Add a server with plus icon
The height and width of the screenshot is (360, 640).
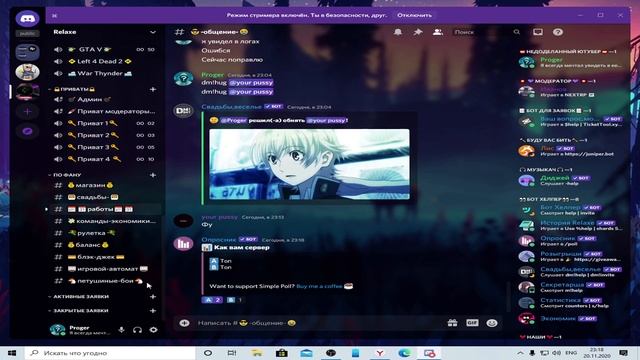pos(27,111)
